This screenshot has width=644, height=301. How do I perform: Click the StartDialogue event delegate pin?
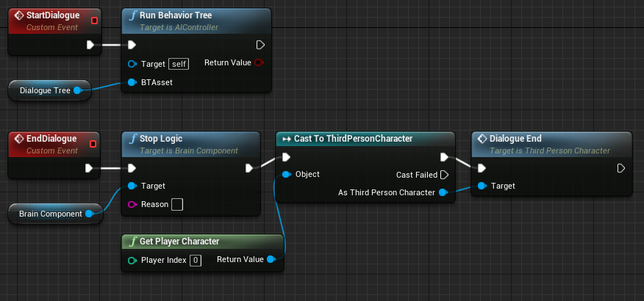click(x=93, y=20)
